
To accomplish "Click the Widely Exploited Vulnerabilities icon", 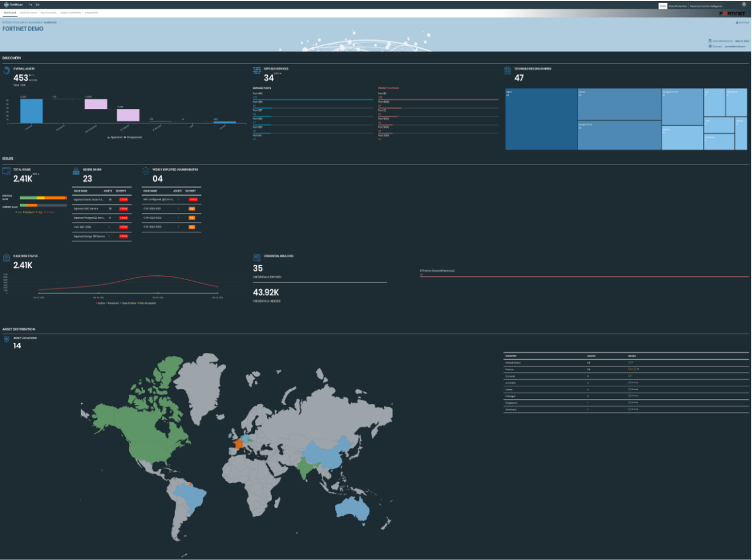I will pyautogui.click(x=146, y=171).
